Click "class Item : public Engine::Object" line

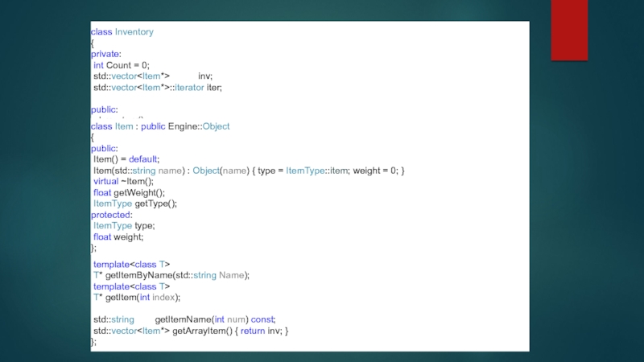click(x=159, y=126)
